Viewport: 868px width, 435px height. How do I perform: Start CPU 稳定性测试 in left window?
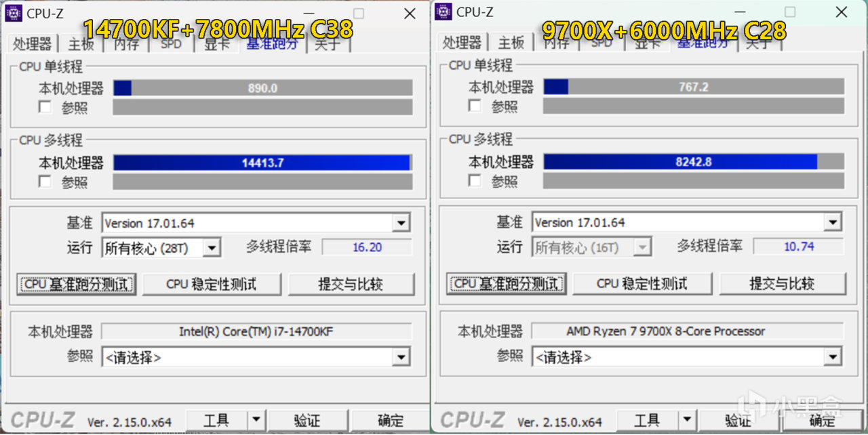tap(211, 284)
